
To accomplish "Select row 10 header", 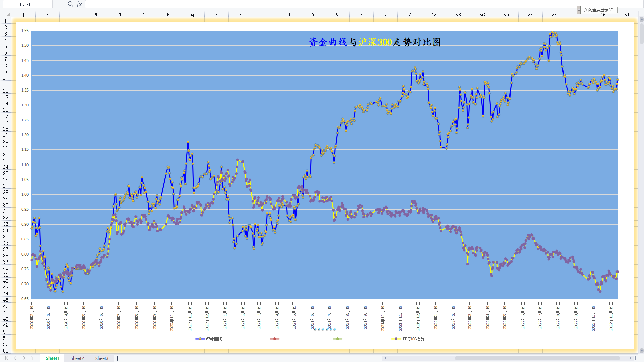I will click(x=6, y=78).
